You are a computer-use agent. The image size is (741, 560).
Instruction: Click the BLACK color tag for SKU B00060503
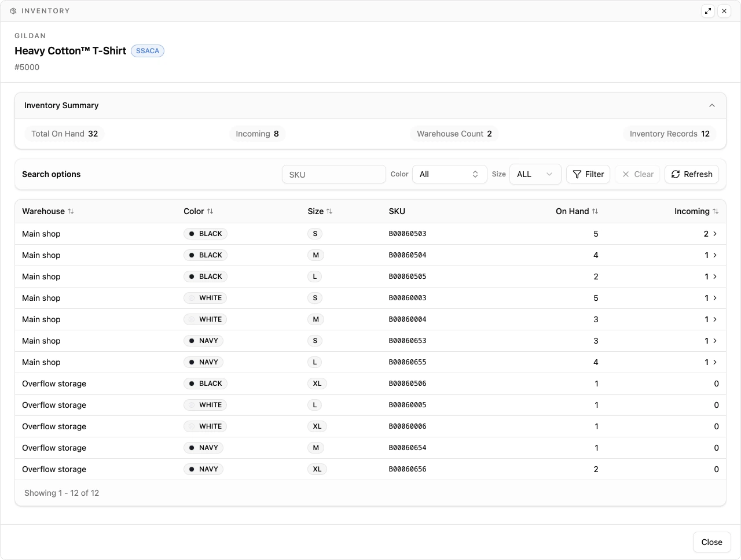tap(206, 234)
